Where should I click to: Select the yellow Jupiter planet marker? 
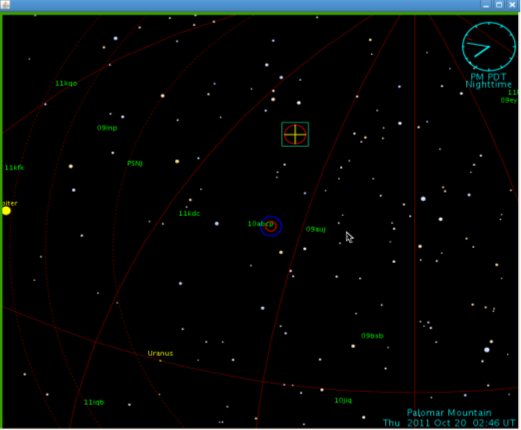pos(6,211)
